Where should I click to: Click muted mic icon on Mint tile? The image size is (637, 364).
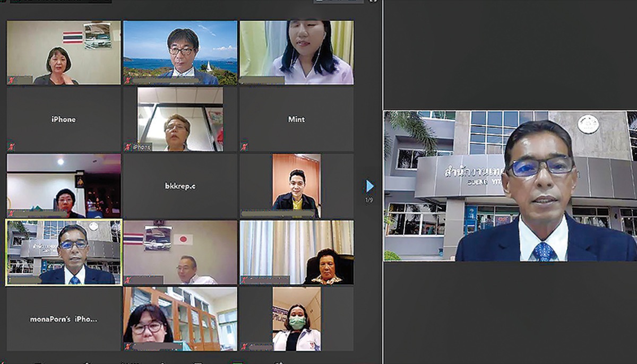point(244,147)
